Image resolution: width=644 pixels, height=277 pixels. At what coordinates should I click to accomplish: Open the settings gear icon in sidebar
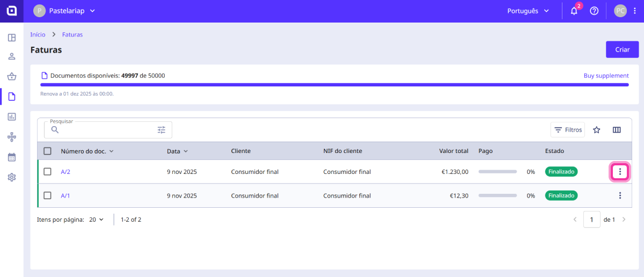[x=12, y=177]
